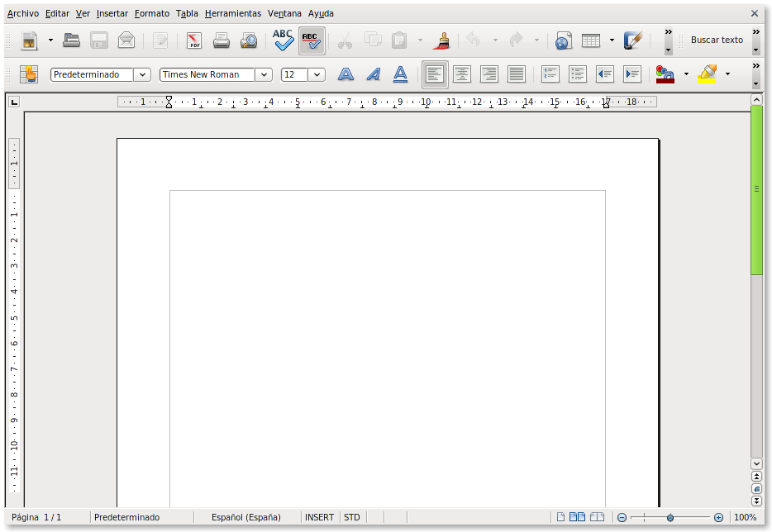This screenshot has height=532, width=772.
Task: Open the Herramientas menu
Action: click(233, 13)
